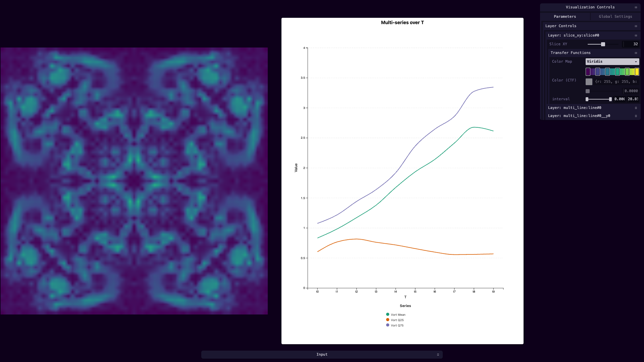Click the CTF position slider handle
Viewport: 644px width, 362px height.
point(588,91)
